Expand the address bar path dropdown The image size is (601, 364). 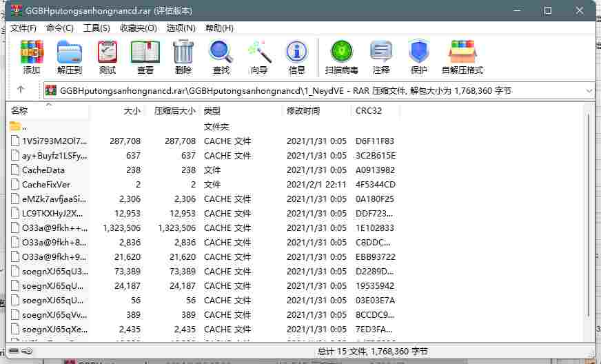click(589, 91)
